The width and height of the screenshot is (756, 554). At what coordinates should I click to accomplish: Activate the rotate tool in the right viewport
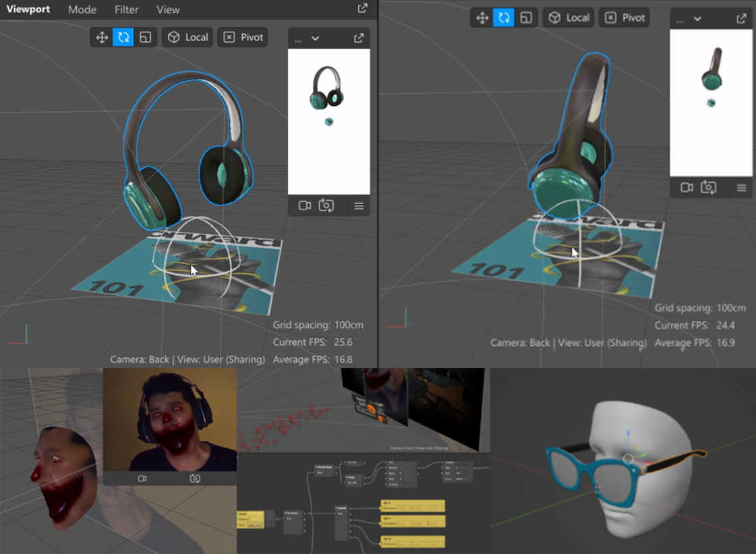(503, 18)
